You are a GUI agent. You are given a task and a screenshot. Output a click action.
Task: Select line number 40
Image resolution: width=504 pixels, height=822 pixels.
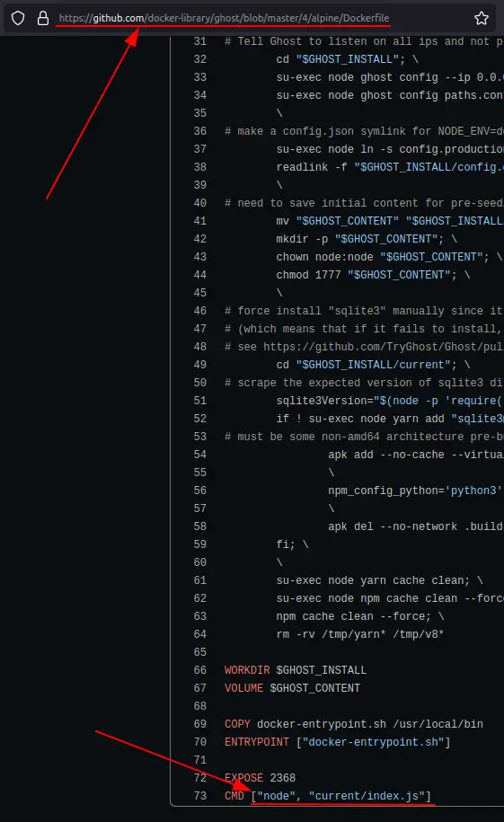point(199,203)
